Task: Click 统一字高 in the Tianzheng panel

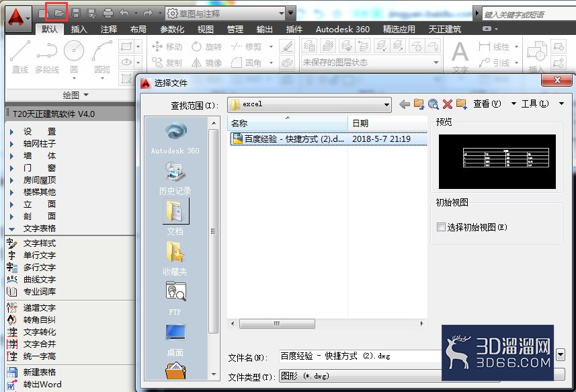Action: pos(40,356)
